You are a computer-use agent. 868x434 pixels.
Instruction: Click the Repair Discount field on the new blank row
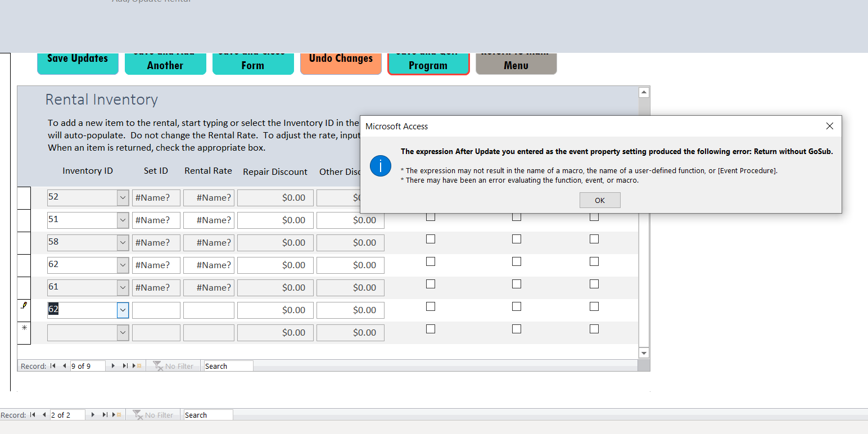[275, 333]
